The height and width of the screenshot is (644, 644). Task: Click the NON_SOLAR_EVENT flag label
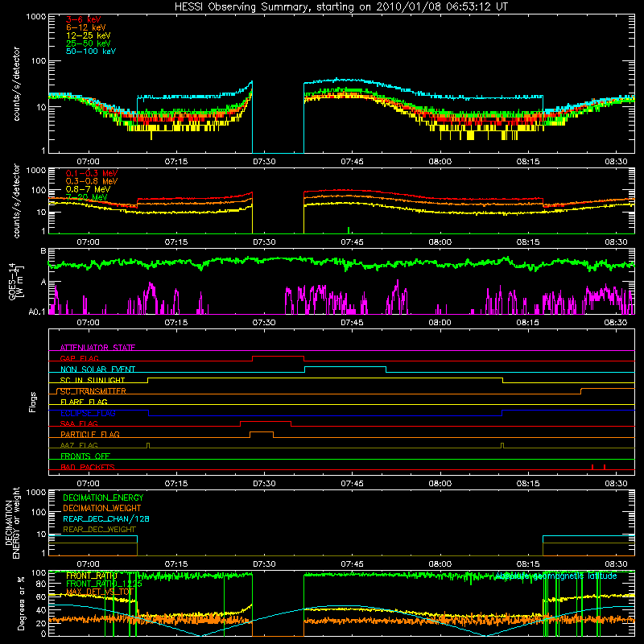[97, 369]
